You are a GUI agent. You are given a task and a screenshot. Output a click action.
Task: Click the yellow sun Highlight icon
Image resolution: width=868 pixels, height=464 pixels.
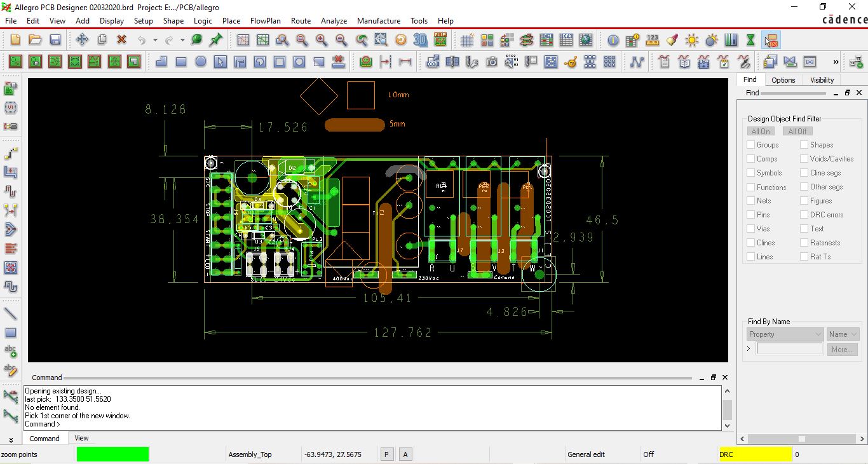(692, 40)
